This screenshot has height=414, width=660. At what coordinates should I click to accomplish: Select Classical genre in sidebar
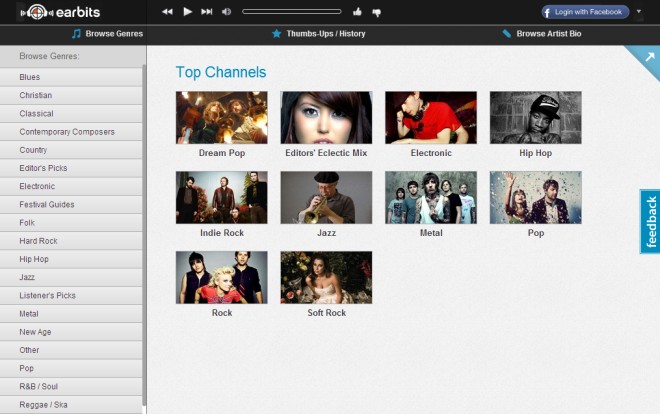[71, 114]
